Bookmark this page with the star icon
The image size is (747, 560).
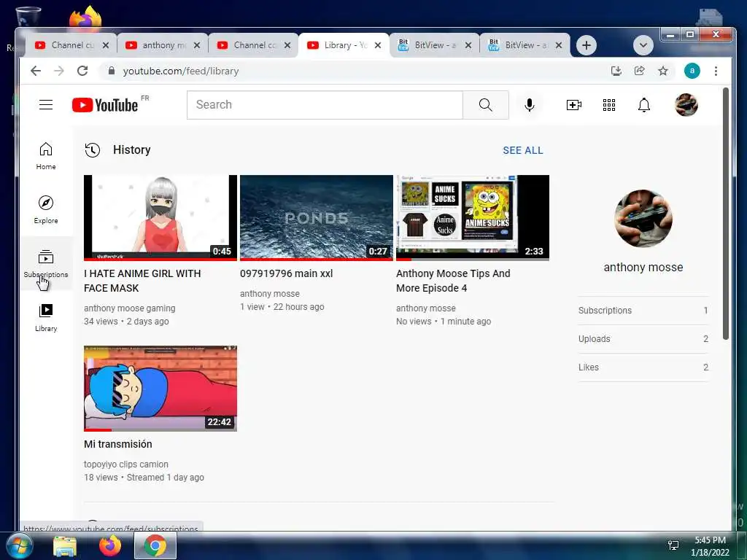662,71
